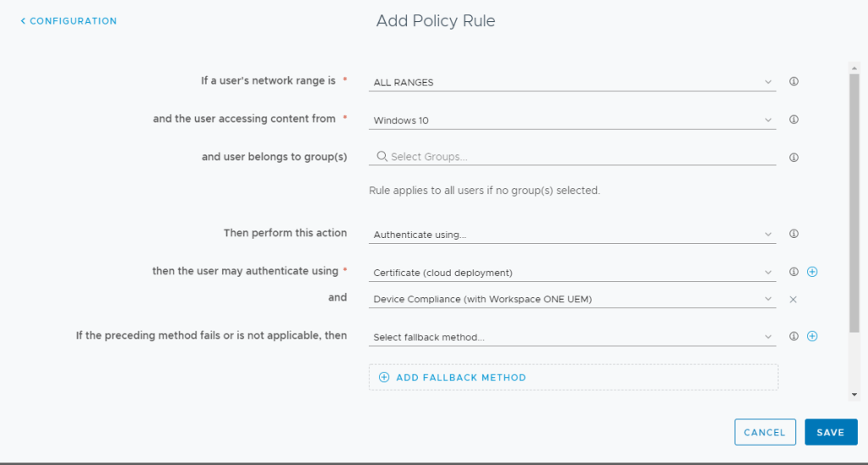Click info icon beside Select Groups field
This screenshot has width=868, height=465.
click(x=794, y=158)
